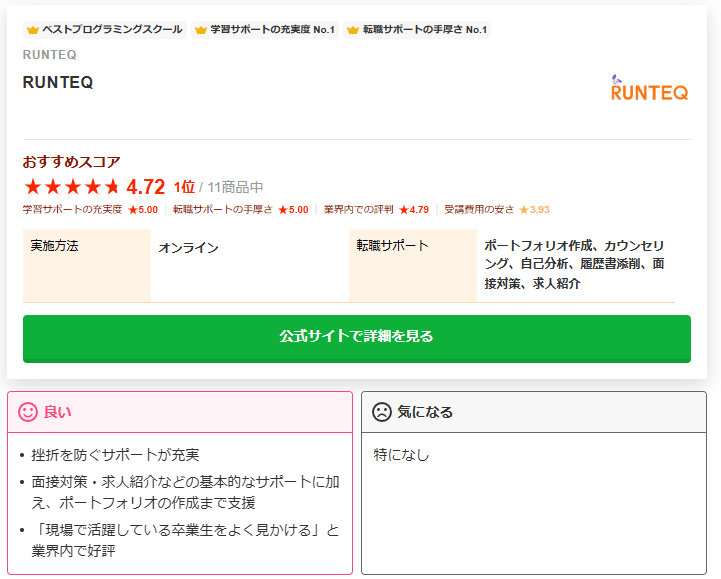Viewport: 721px width, 579px height.
Task: Click the 業界内での評判 ★4.79 sub-score
Action: coord(376,210)
